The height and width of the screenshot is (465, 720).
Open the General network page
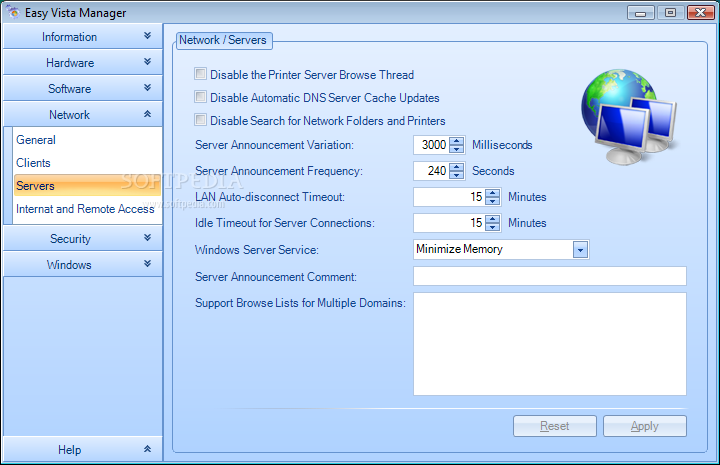[x=36, y=140]
